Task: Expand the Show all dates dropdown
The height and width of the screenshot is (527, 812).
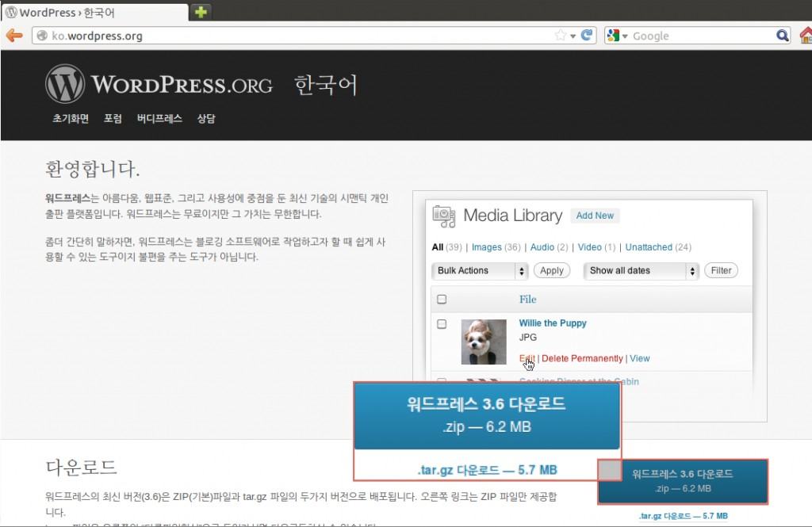Action: coord(642,271)
